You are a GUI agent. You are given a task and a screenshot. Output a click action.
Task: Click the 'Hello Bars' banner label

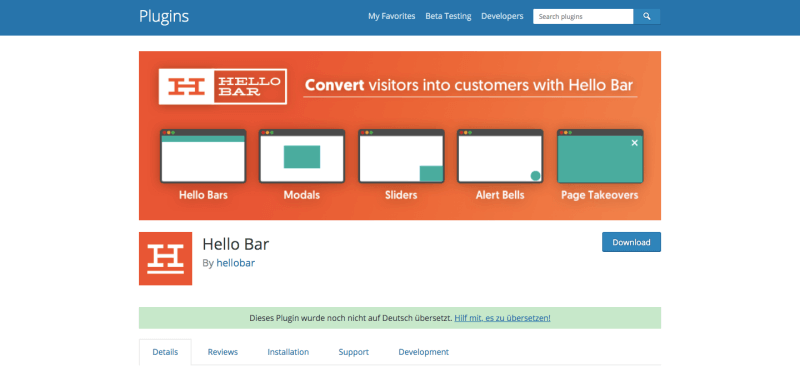point(203,195)
